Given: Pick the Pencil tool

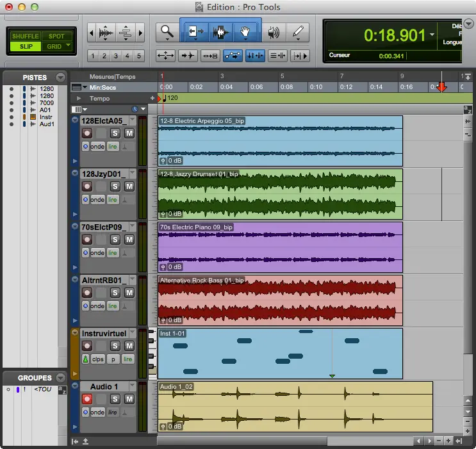Looking at the screenshot, I should click(298, 32).
